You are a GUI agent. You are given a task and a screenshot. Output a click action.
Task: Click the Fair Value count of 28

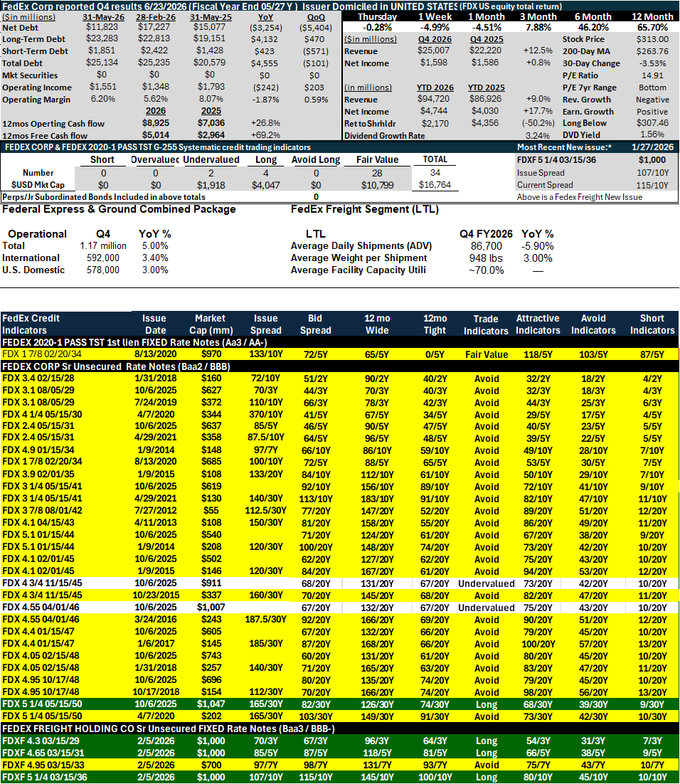[x=377, y=173]
